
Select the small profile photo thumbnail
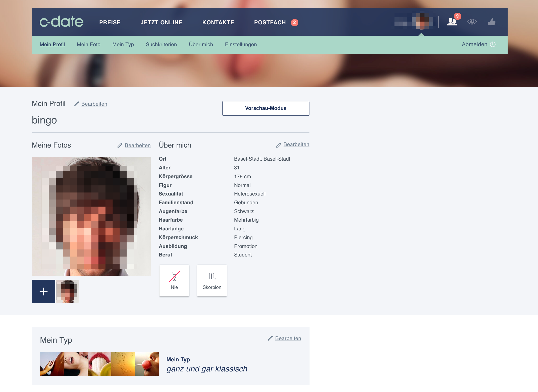67,291
